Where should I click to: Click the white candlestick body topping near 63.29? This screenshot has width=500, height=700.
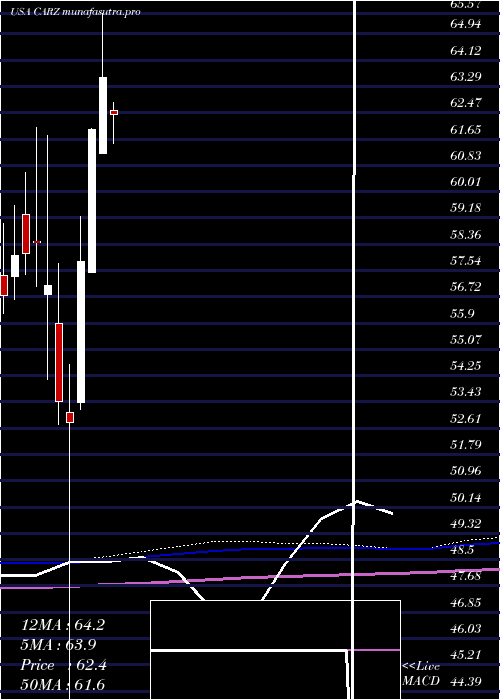103,116
